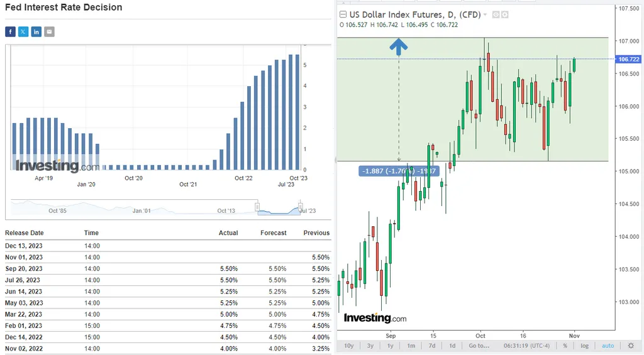Open the indicator format gear icon
Image resolution: width=644 pixels, height=355 pixels.
click(x=505, y=14)
